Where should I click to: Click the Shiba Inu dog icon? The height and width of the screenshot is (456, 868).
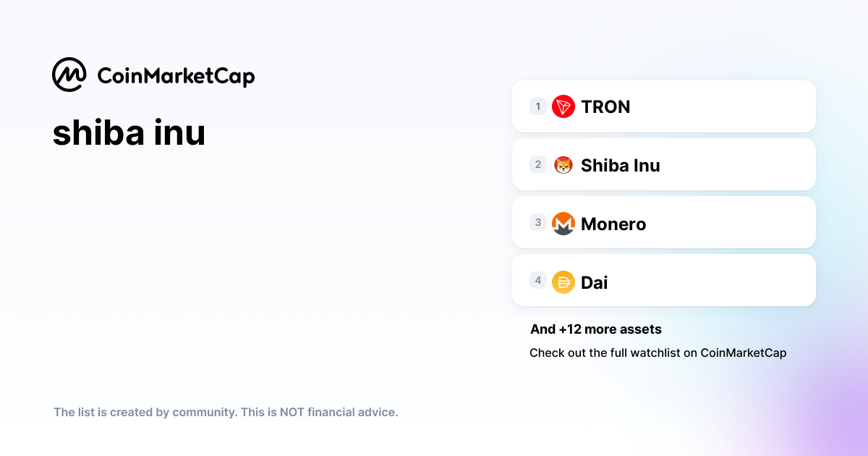[x=563, y=165]
